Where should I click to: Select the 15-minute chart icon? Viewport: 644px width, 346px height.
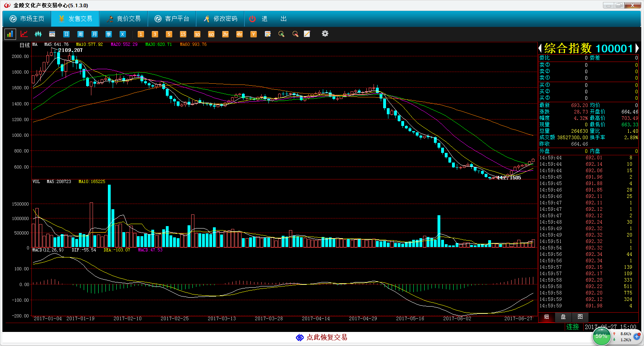click(x=183, y=34)
